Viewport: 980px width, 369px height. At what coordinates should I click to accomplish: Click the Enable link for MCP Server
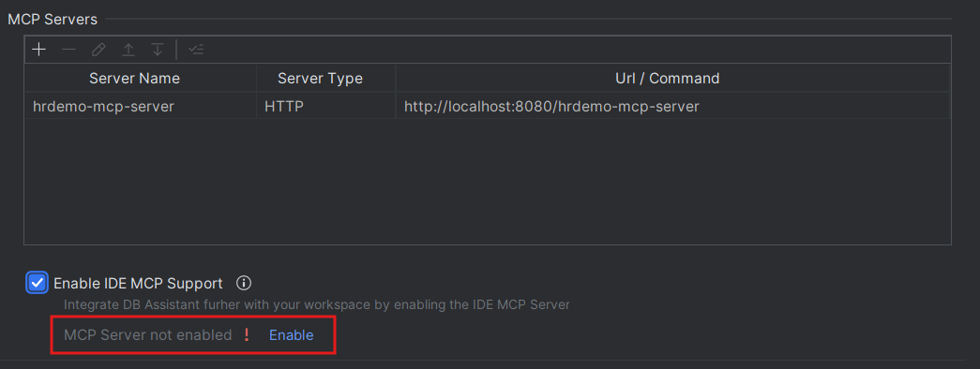pos(292,335)
